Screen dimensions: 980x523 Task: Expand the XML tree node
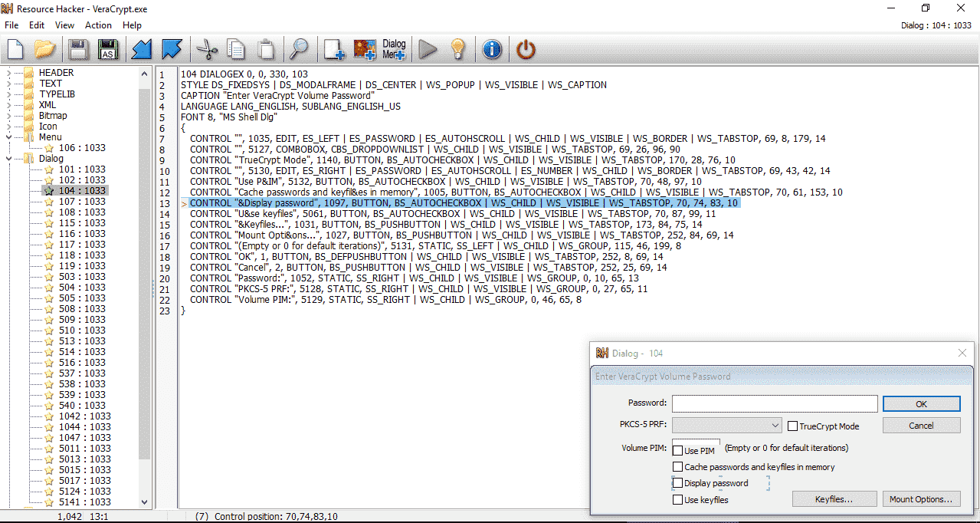(x=8, y=105)
